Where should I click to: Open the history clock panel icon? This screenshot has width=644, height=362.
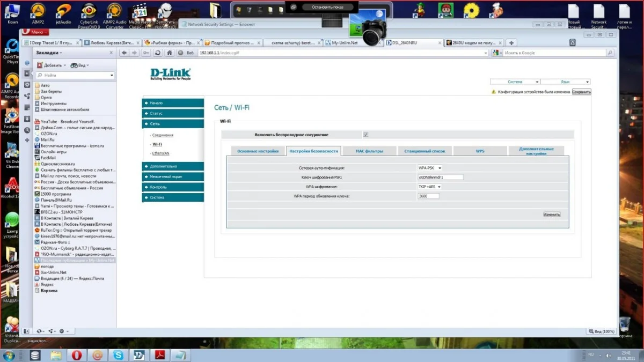[27, 130]
